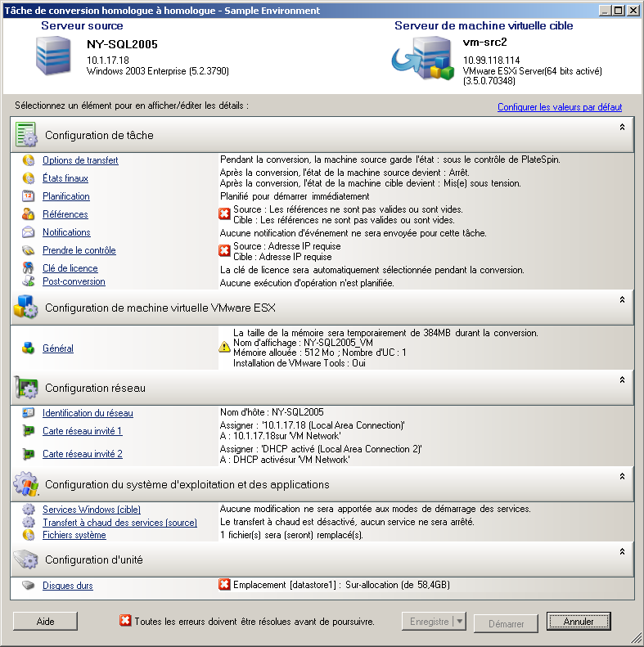Click the États finaux row icon
Screen dimensions: 644x647
pyautogui.click(x=28, y=178)
